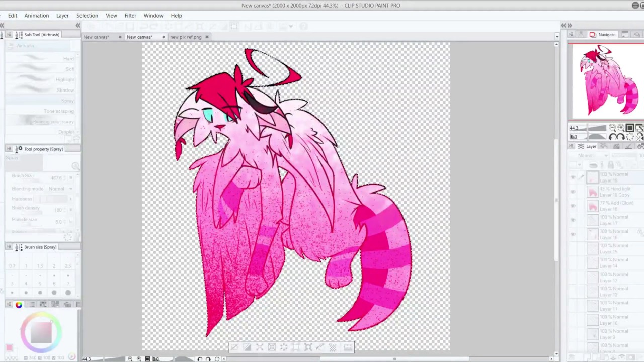Open the Filter menu
Image resolution: width=644 pixels, height=362 pixels.
click(x=130, y=16)
